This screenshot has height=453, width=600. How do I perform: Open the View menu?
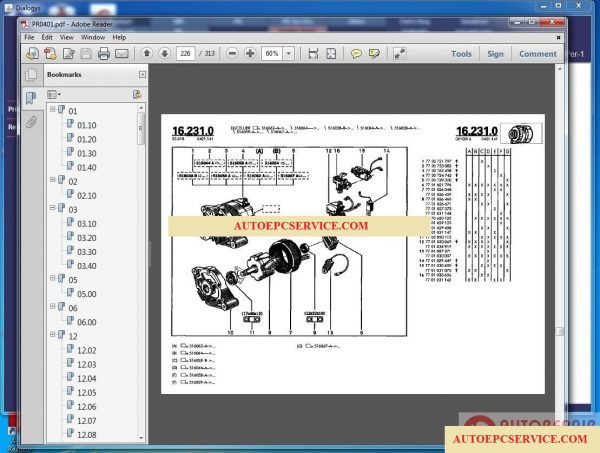67,37
